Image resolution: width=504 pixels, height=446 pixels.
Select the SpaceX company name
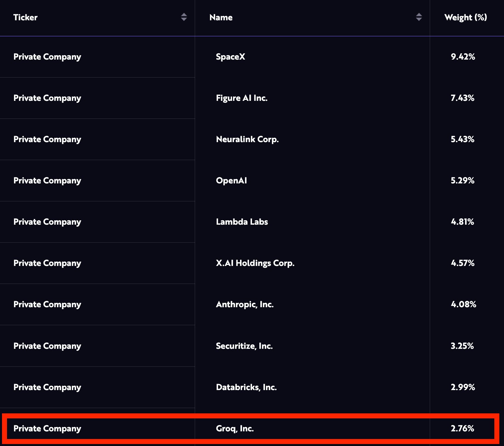tap(230, 57)
